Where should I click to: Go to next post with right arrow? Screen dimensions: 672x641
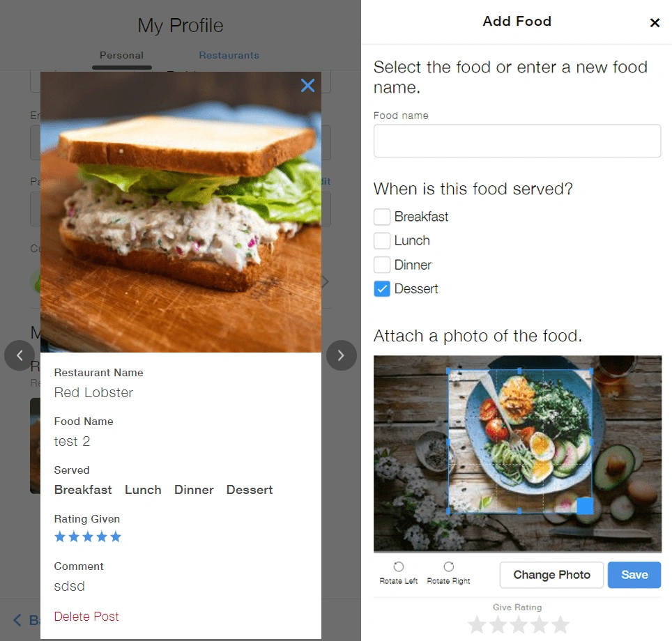pos(341,355)
